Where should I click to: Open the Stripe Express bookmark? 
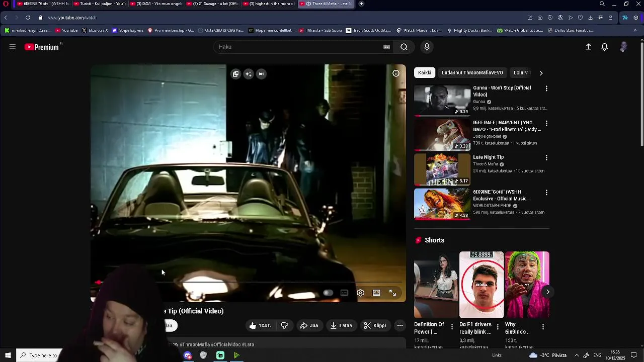[x=128, y=30]
